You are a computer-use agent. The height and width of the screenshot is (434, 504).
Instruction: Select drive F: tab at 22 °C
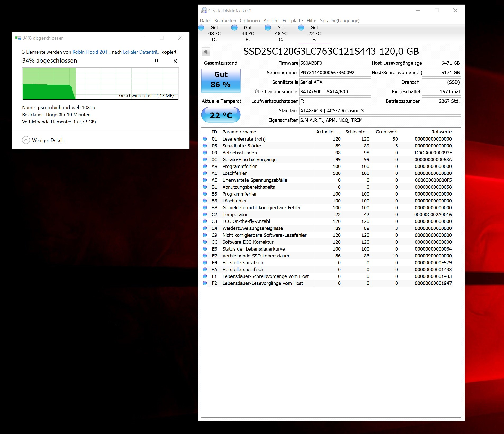pyautogui.click(x=315, y=34)
